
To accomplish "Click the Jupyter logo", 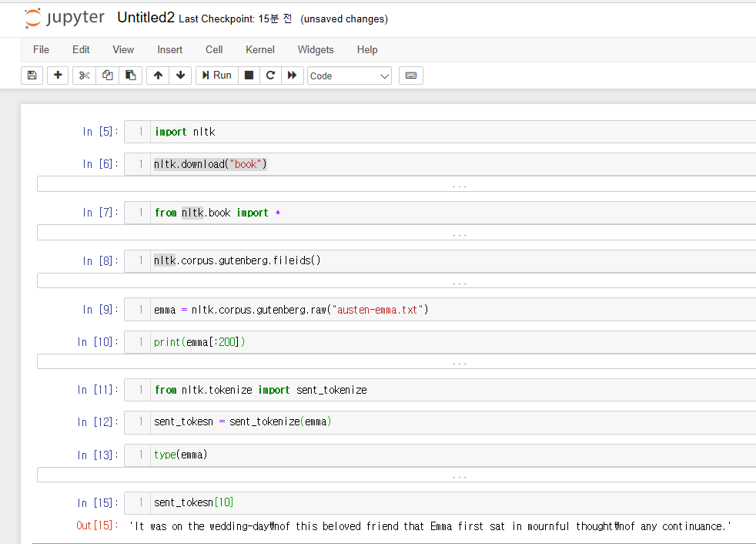I will (65, 18).
